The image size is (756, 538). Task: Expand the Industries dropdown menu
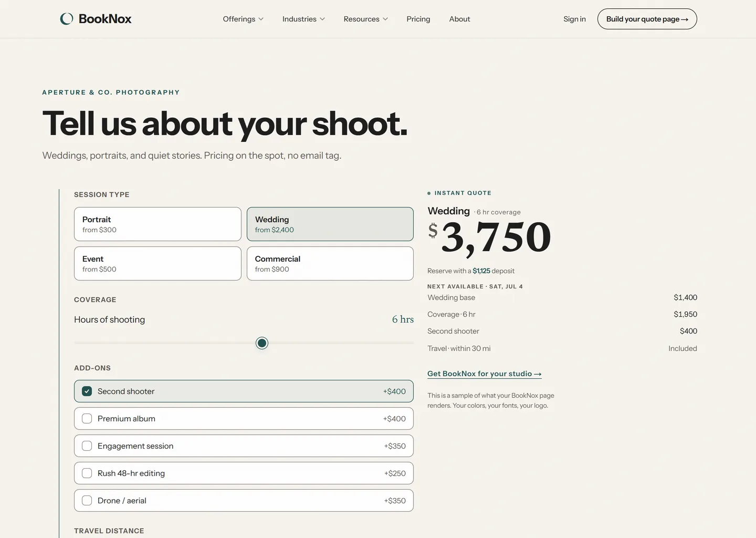(303, 19)
